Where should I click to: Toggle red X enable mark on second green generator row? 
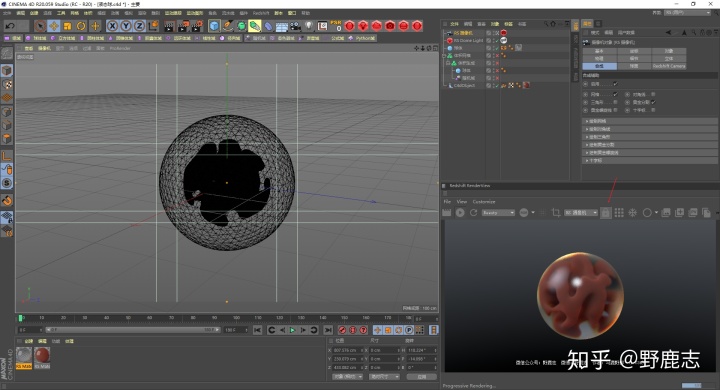(496, 63)
